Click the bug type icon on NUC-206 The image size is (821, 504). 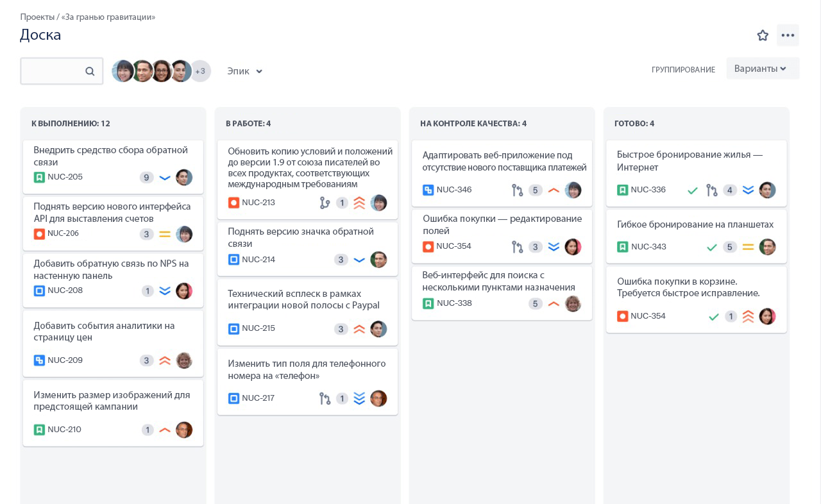[39, 234]
